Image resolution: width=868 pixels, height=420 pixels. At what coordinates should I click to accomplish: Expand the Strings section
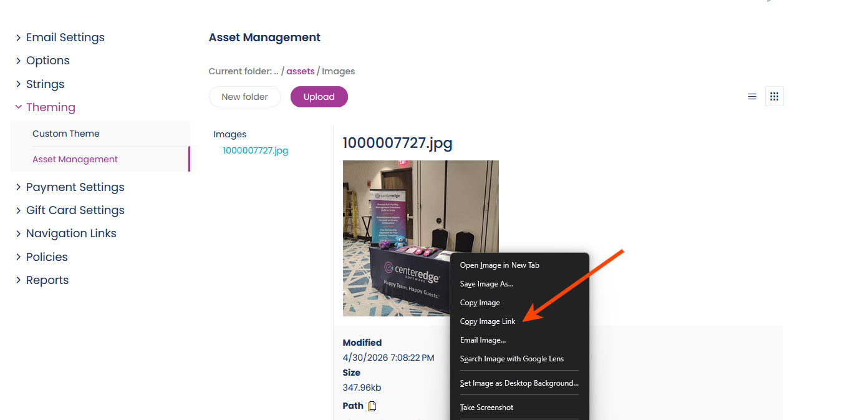(40, 84)
